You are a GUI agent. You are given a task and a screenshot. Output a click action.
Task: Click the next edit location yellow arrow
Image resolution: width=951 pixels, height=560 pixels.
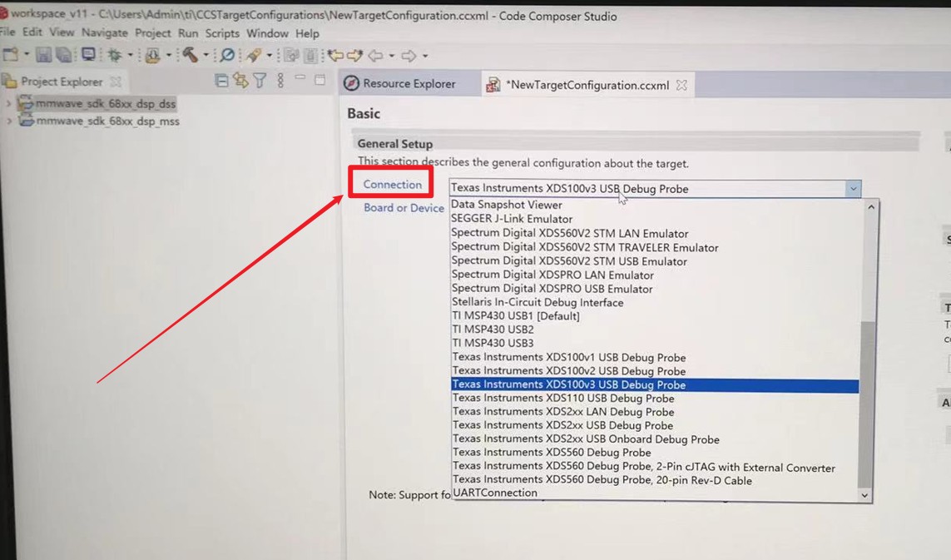[354, 56]
